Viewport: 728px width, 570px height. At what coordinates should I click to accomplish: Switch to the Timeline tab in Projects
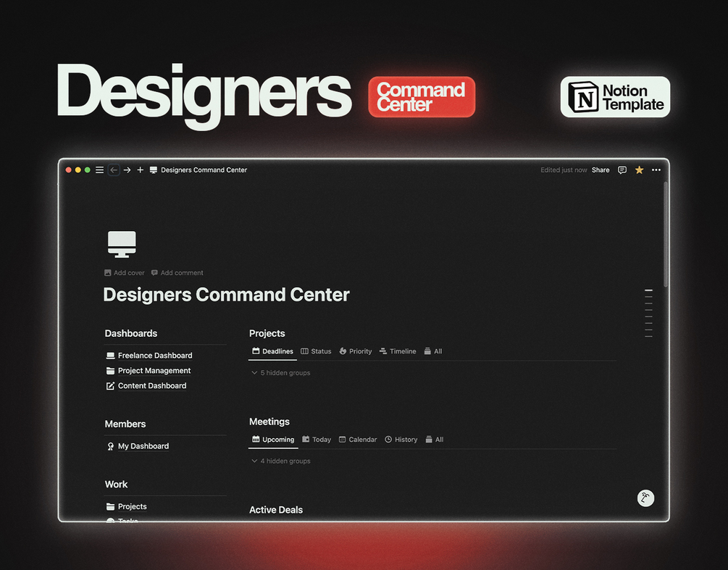(398, 351)
